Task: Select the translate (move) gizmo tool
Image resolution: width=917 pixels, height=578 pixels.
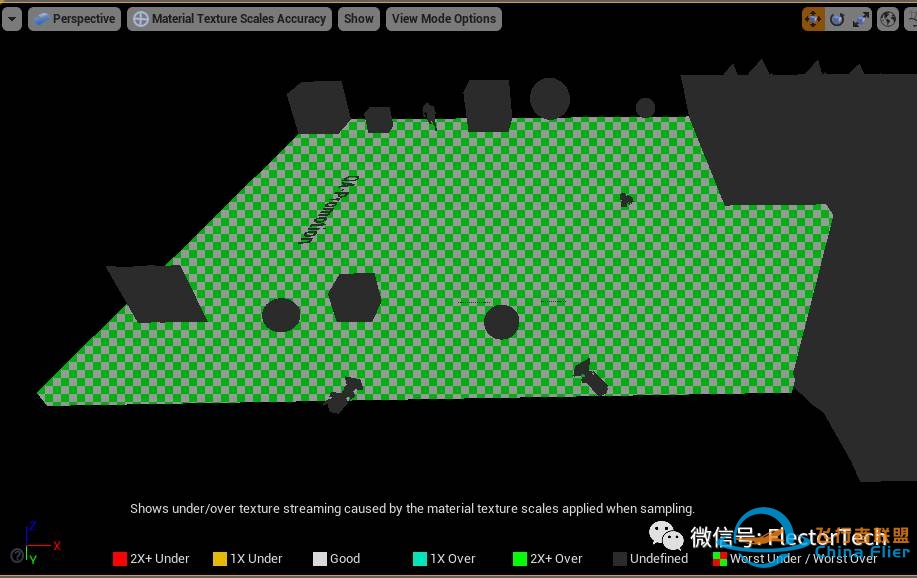Action: tap(813, 19)
